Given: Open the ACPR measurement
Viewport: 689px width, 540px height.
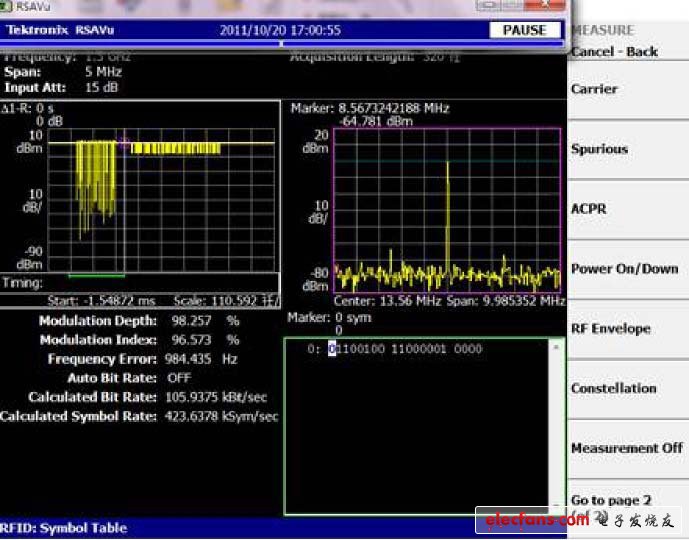Looking at the screenshot, I should [589, 209].
